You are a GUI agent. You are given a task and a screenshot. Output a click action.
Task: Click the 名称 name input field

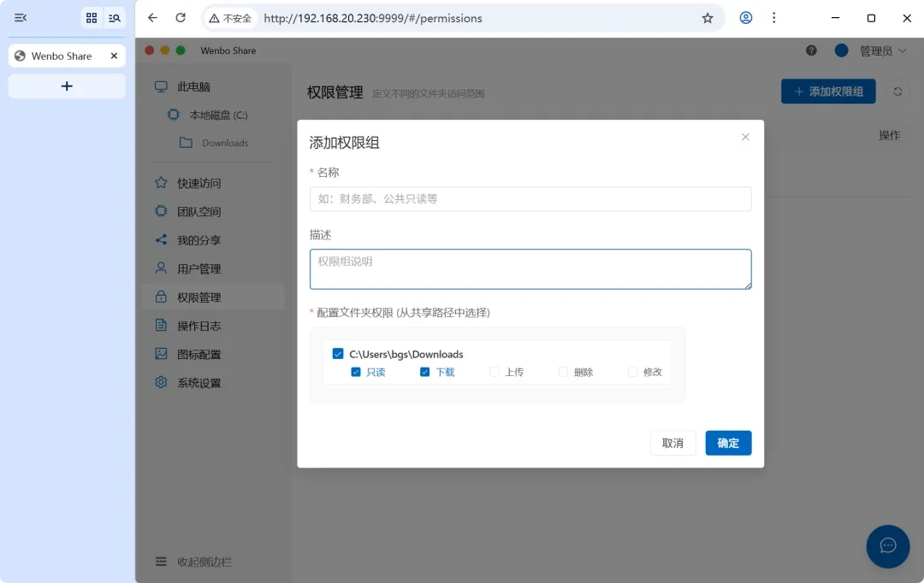pyautogui.click(x=530, y=199)
